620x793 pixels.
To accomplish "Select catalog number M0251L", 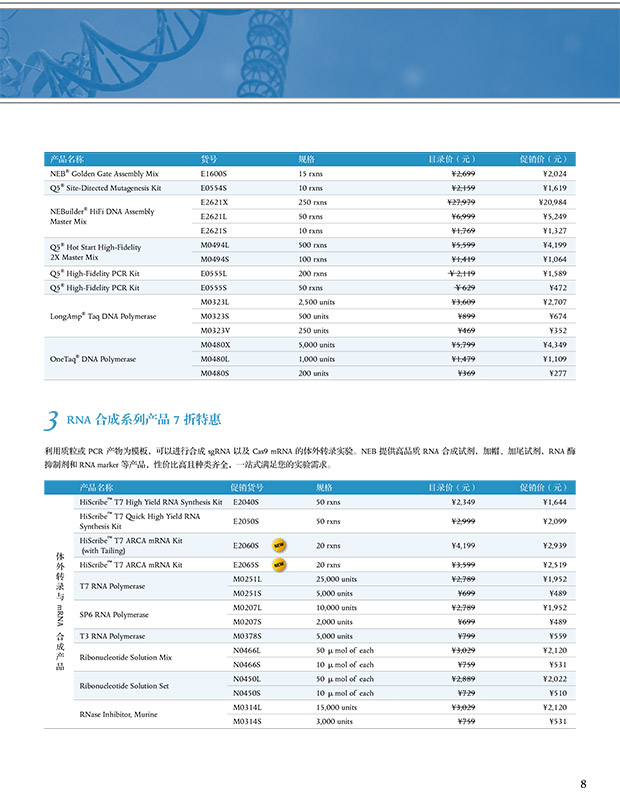I will tap(246, 579).
